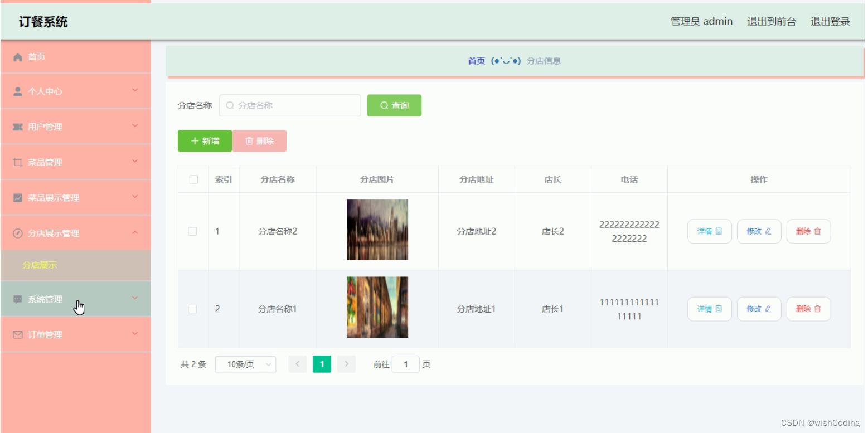Click the 用户管理 users icon
Viewport: 868px width, 433px height.
(17, 127)
